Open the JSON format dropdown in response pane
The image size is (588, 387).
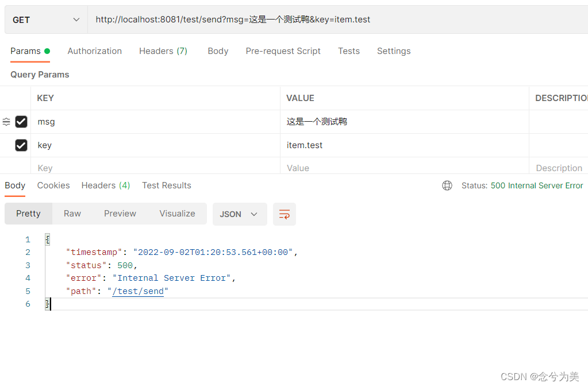coord(239,214)
